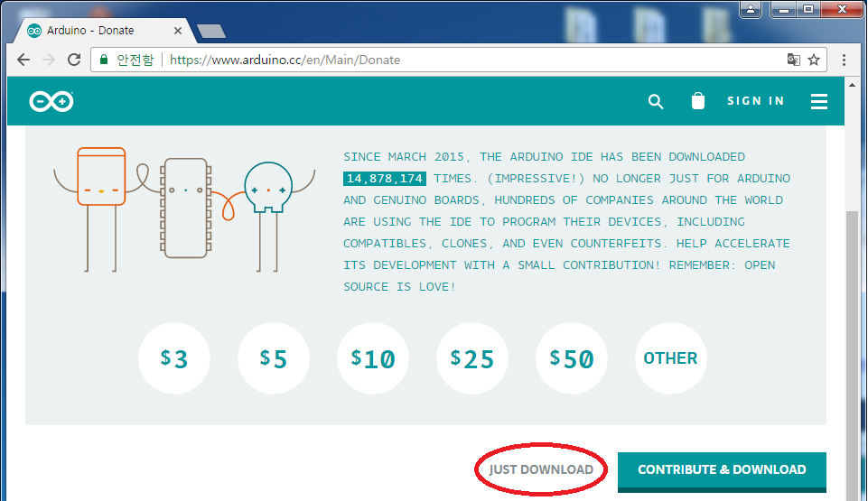
Task: Maximize the Chrome window
Action: click(808, 9)
